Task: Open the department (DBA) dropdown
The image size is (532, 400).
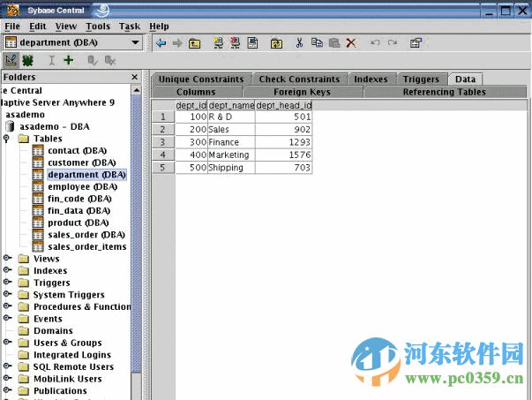Action: tap(135, 42)
